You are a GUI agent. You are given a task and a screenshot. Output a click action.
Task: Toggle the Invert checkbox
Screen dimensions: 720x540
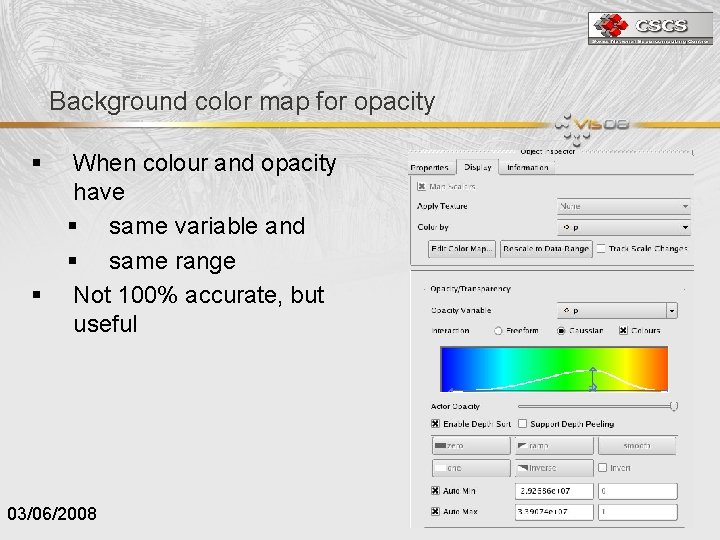pos(602,468)
